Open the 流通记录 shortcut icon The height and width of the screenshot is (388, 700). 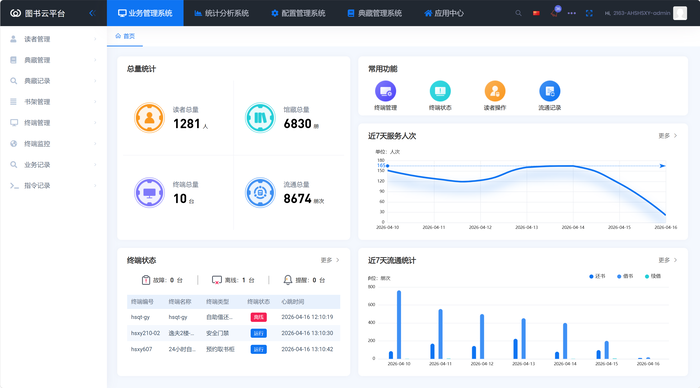pos(550,91)
